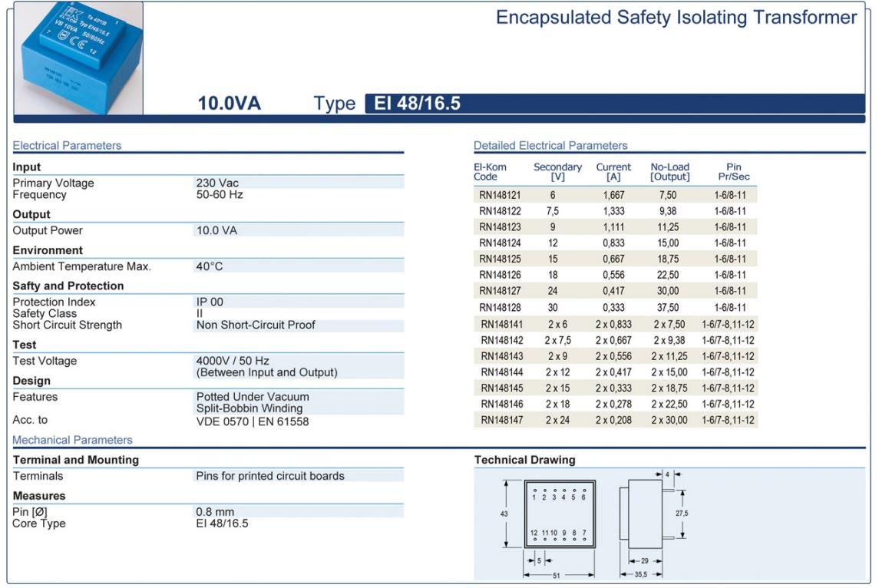This screenshot has width=879, height=588.
Task: Select the RN148147 code in the last row
Action: (501, 420)
